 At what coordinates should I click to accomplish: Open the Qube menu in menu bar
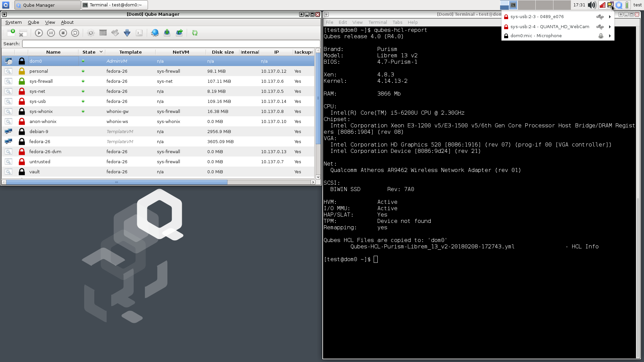(33, 22)
